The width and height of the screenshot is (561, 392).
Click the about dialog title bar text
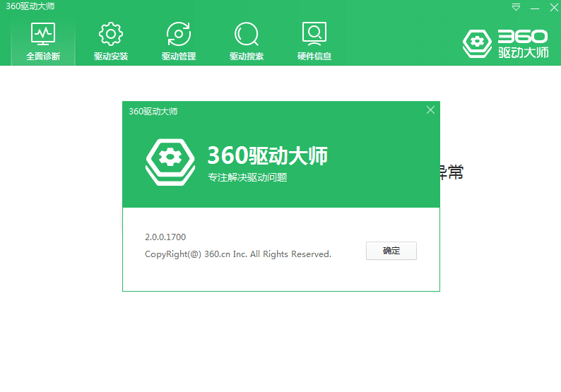[x=153, y=111]
